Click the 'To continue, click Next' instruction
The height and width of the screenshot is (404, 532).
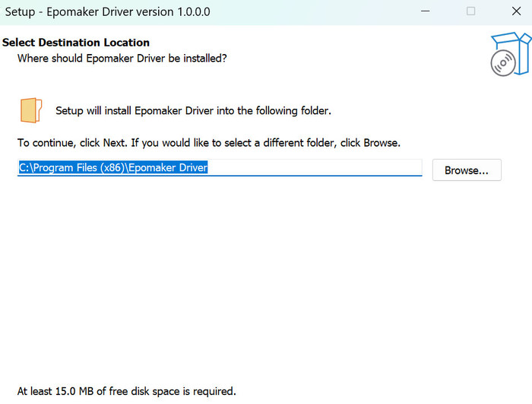tap(208, 142)
